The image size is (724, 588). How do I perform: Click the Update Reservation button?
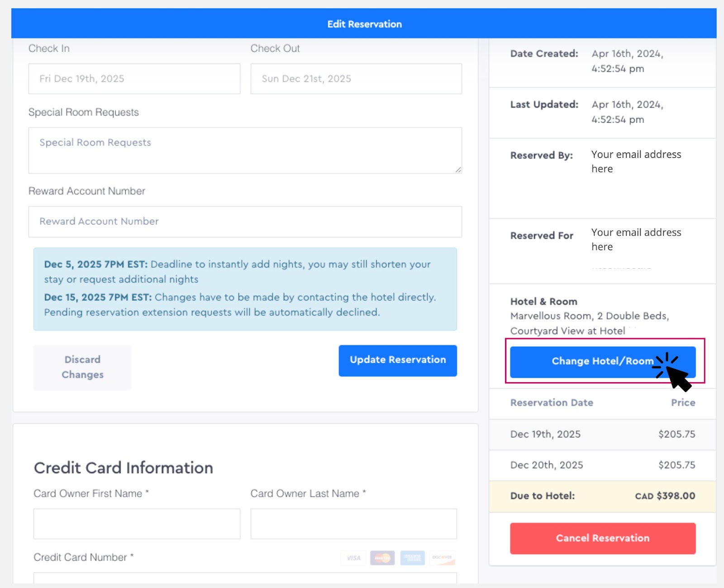click(397, 360)
